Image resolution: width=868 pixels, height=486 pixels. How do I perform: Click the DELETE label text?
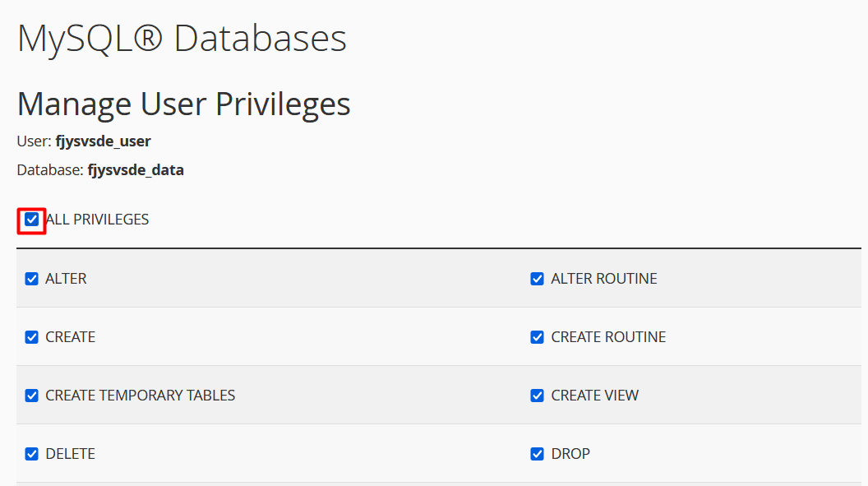(x=70, y=454)
